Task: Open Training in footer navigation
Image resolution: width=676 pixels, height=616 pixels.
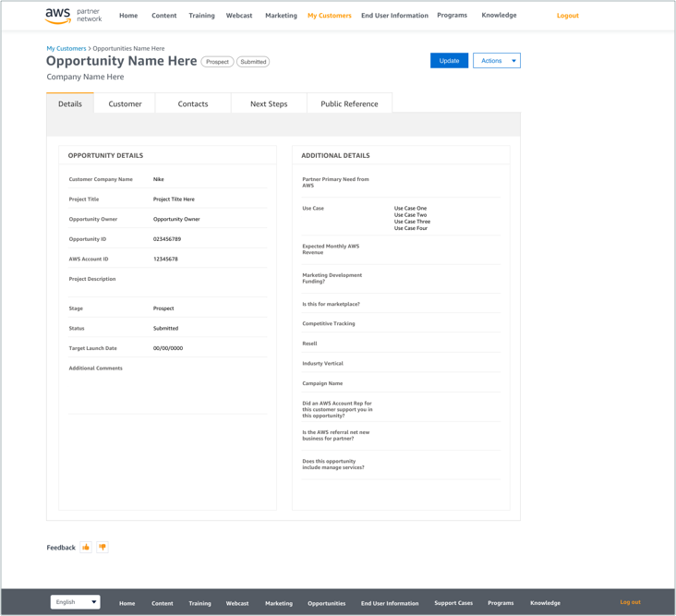Action: [199, 603]
